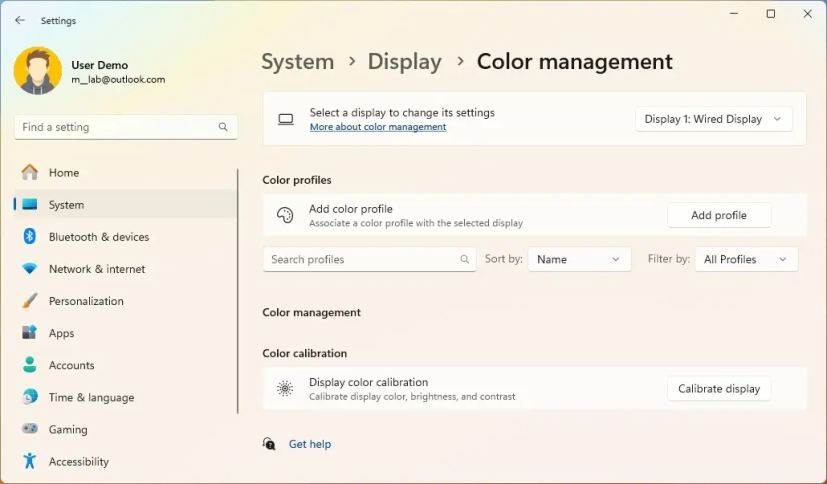Open the More about color management link
Viewport: 827px width, 484px height.
pyautogui.click(x=377, y=128)
